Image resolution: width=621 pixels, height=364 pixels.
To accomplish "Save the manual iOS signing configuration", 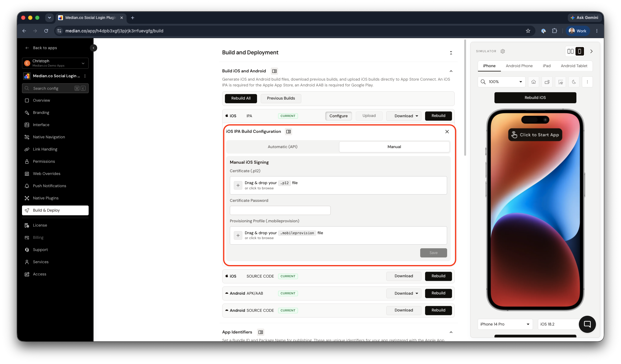I will tap(433, 253).
